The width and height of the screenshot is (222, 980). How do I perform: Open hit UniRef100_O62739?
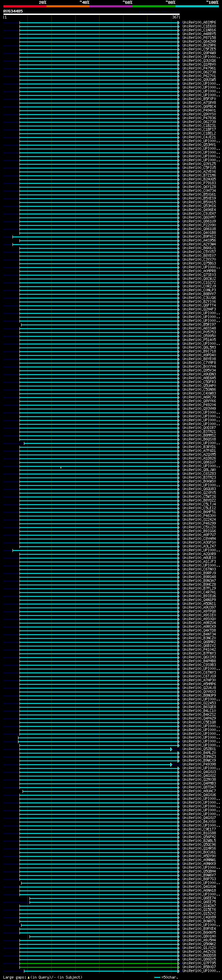[x=199, y=122]
